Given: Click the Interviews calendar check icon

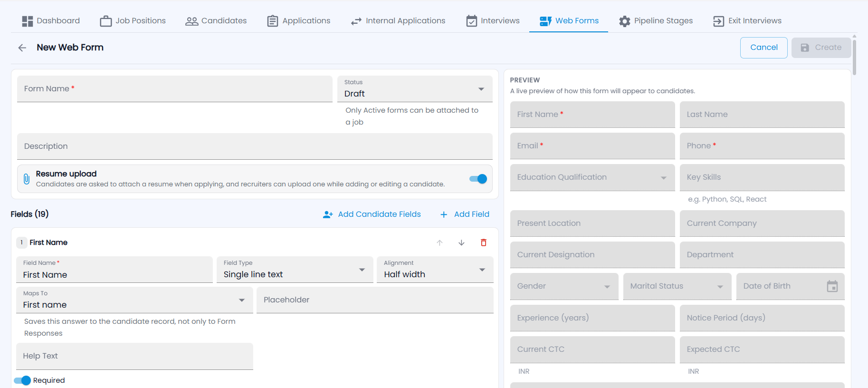Looking at the screenshot, I should [x=472, y=21].
